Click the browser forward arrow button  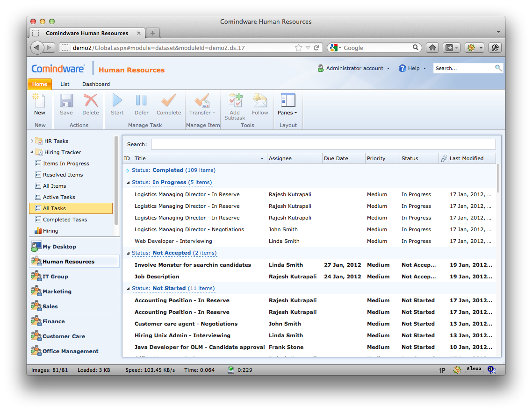[x=49, y=48]
